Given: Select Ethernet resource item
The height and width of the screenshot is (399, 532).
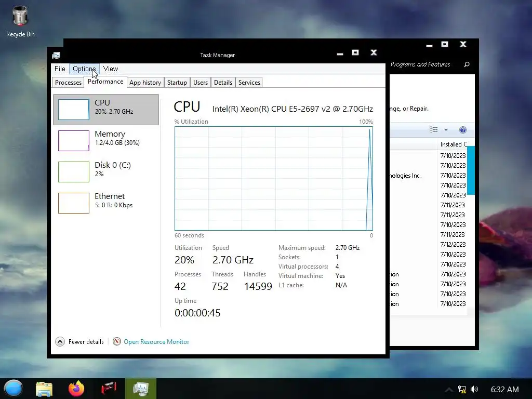Looking at the screenshot, I should tap(106, 203).
